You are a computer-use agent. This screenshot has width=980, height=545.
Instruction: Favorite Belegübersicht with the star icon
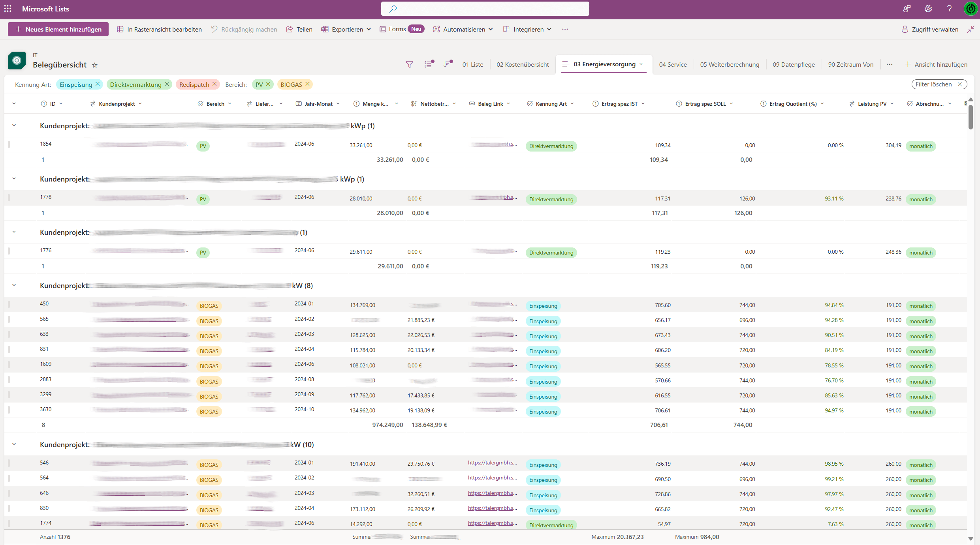point(94,65)
